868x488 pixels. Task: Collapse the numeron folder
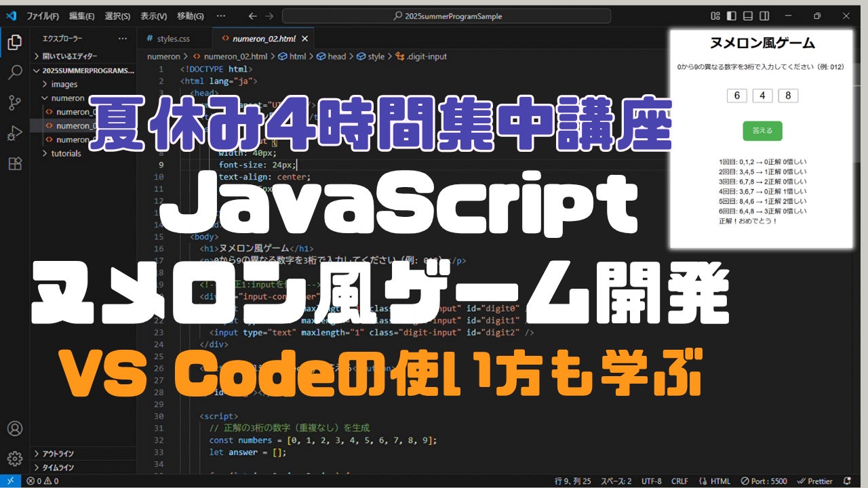[x=83, y=98]
